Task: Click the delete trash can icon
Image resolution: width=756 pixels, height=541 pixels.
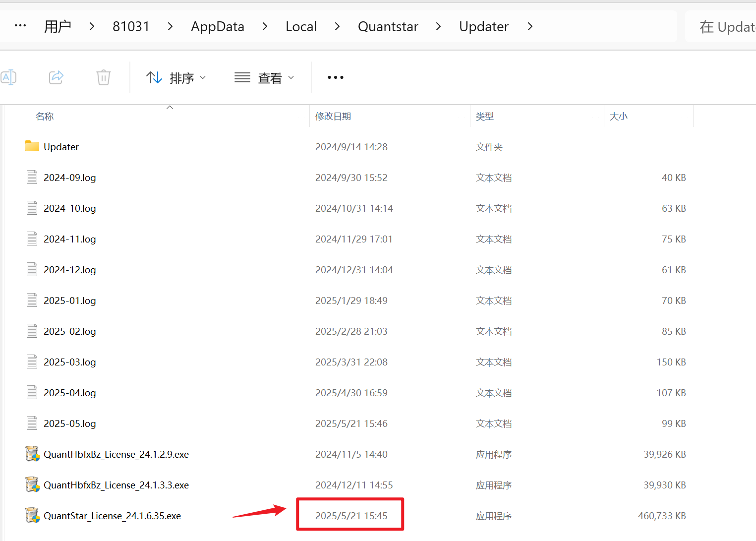Action: tap(103, 77)
